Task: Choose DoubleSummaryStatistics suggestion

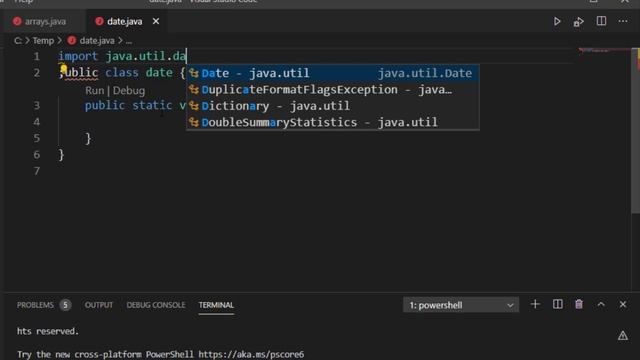Action: pyautogui.click(x=333, y=122)
